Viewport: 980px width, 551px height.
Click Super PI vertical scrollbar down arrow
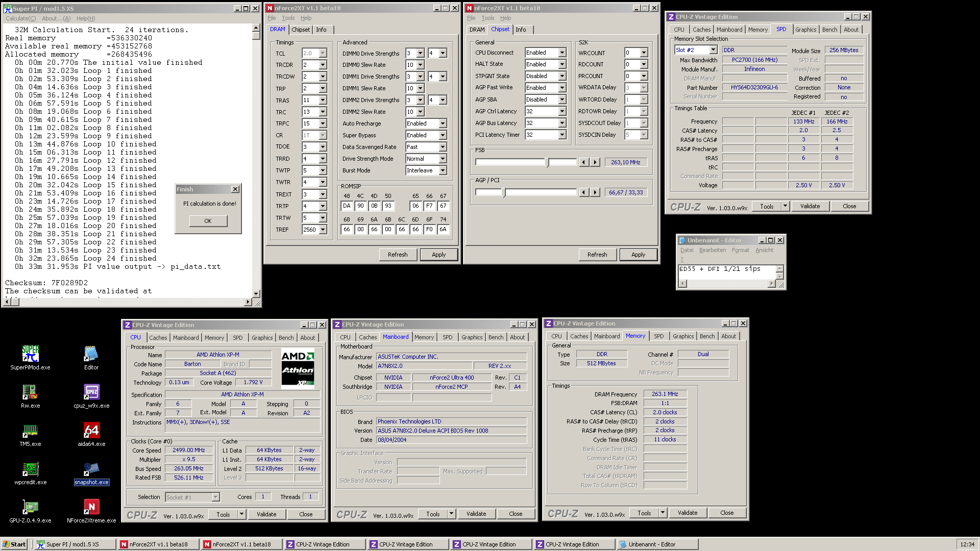pyautogui.click(x=256, y=294)
